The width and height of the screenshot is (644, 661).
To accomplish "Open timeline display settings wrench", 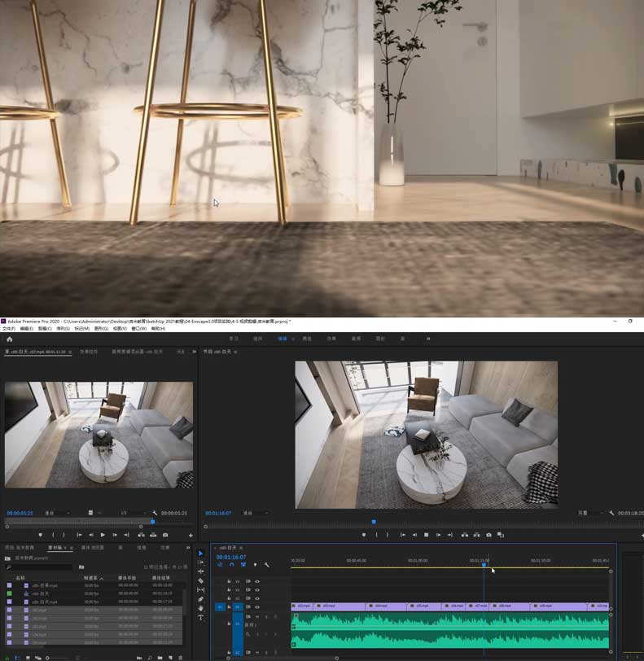I will (266, 565).
